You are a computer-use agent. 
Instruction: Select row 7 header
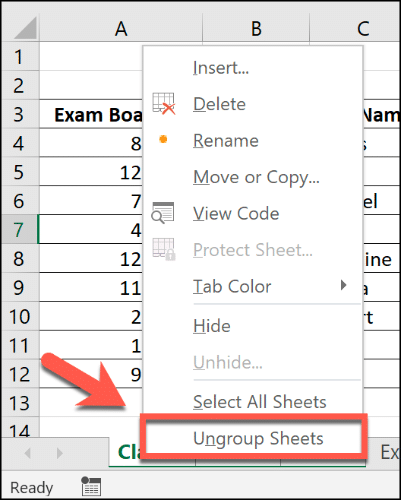point(19,230)
